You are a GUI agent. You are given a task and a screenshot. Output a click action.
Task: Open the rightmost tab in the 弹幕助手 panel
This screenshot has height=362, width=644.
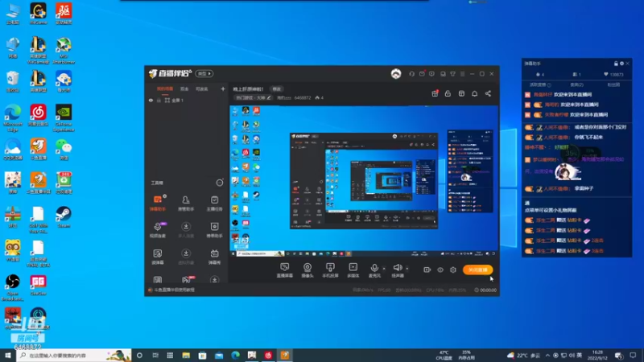[x=613, y=85]
